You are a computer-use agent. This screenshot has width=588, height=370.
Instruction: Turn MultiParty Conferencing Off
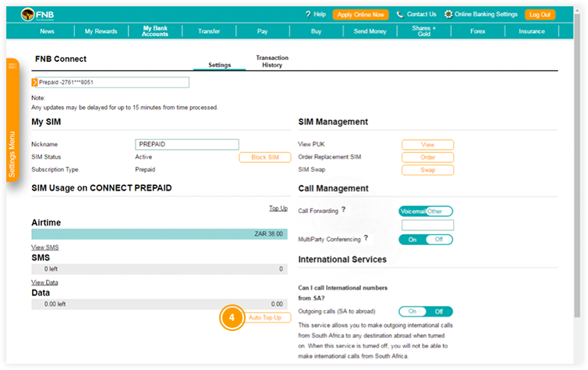(x=438, y=240)
